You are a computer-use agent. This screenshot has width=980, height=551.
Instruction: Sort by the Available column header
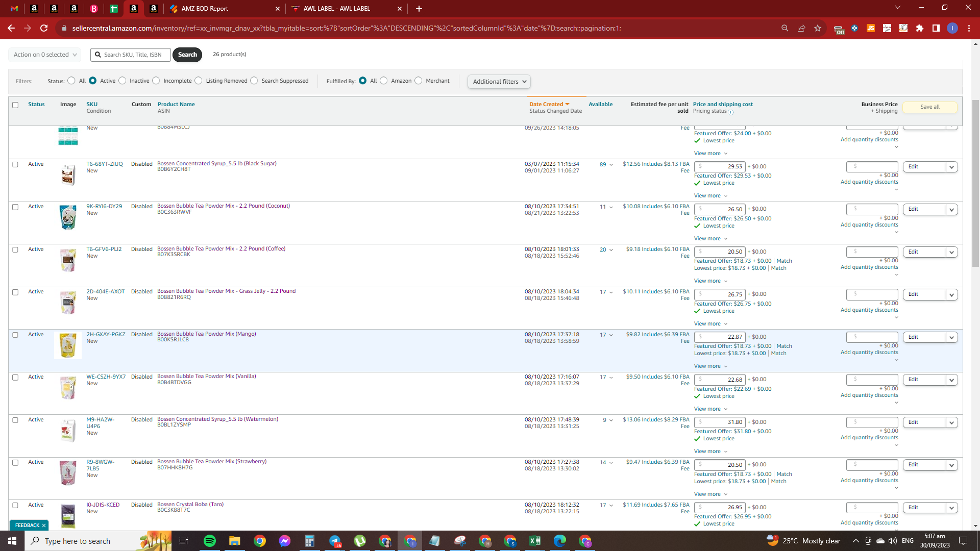601,104
